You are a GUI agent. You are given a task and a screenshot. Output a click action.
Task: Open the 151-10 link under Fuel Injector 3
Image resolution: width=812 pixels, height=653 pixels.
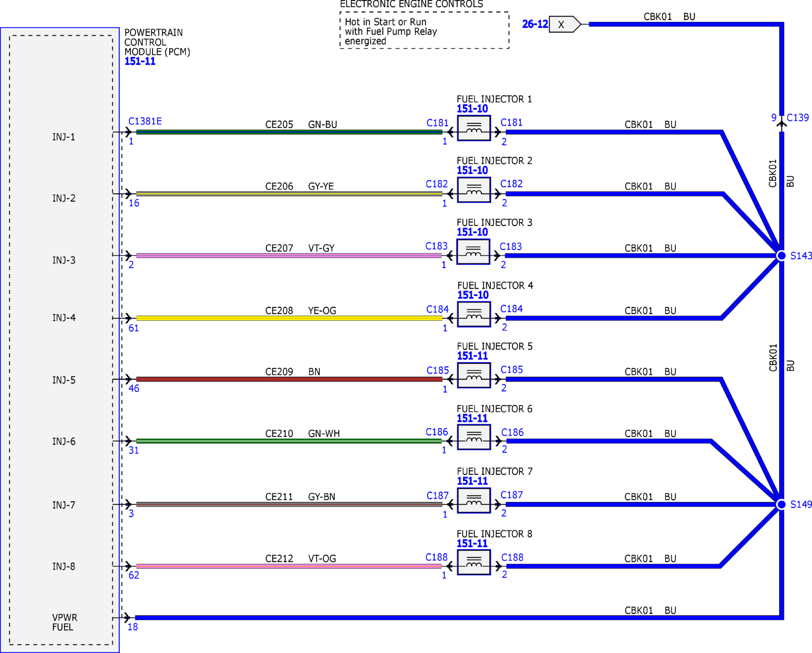tap(472, 232)
